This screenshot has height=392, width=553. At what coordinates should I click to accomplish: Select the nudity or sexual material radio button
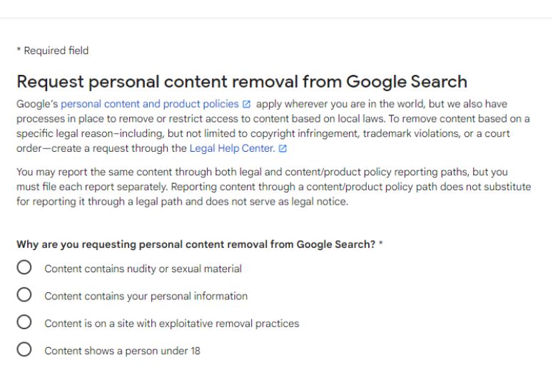coord(24,267)
